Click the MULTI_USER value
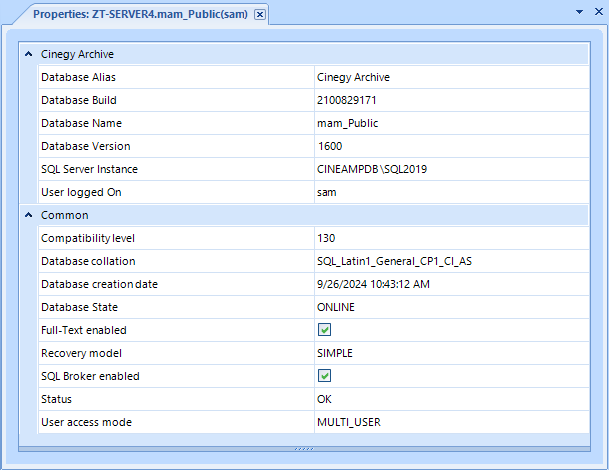The width and height of the screenshot is (609, 470). 349,422
